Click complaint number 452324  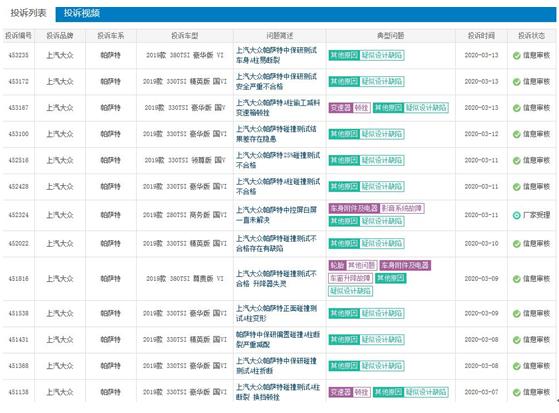[19, 215]
